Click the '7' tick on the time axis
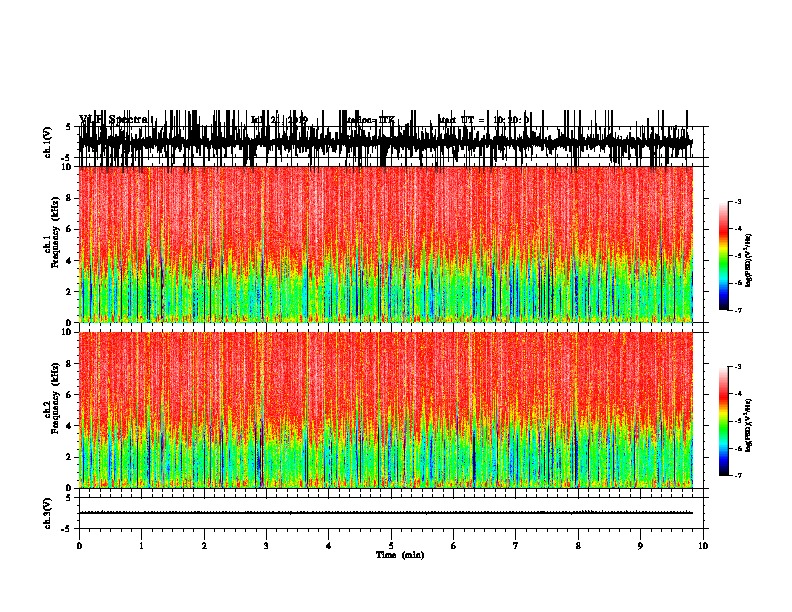The image size is (792, 612). point(516,546)
